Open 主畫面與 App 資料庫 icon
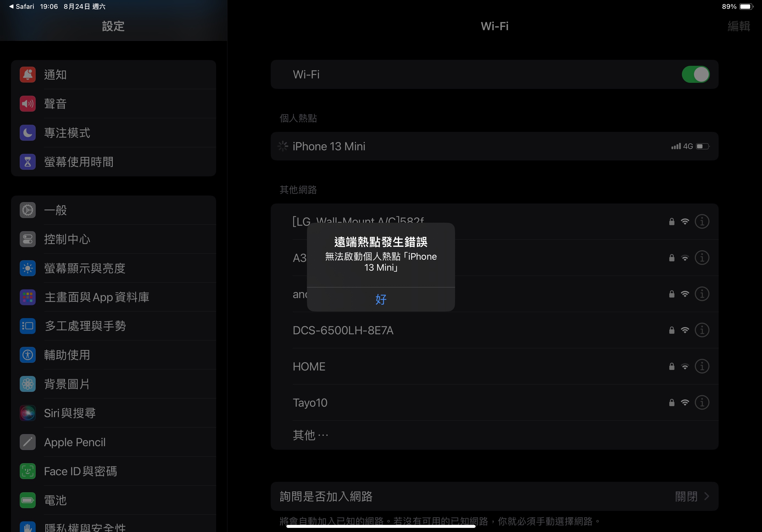The width and height of the screenshot is (762, 532). tap(27, 297)
